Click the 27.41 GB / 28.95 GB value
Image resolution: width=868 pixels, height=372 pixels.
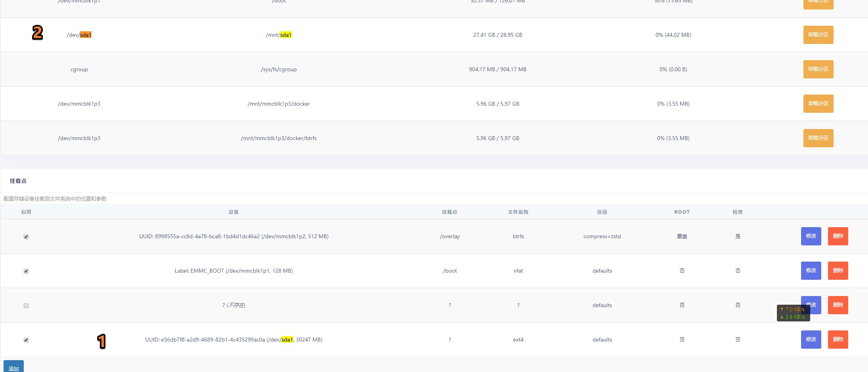(498, 35)
